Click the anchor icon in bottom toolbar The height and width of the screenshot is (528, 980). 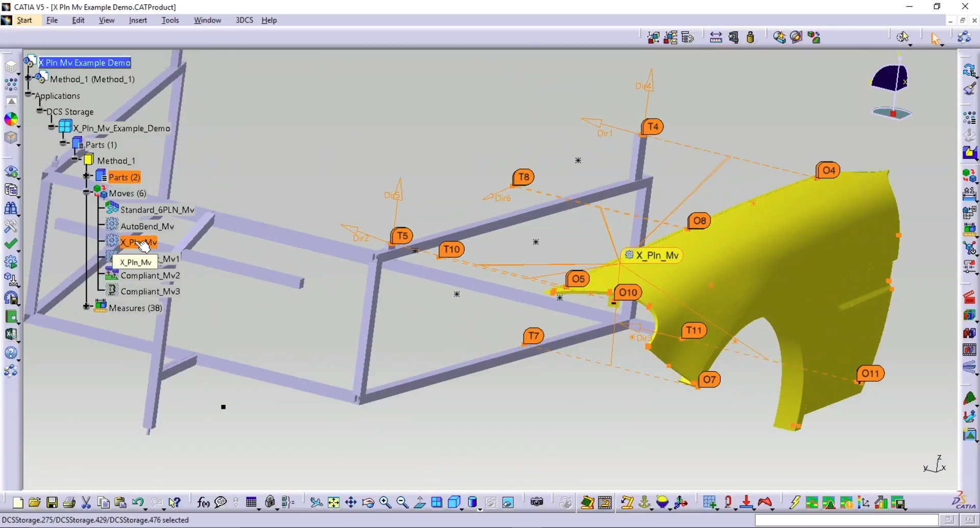click(645, 502)
